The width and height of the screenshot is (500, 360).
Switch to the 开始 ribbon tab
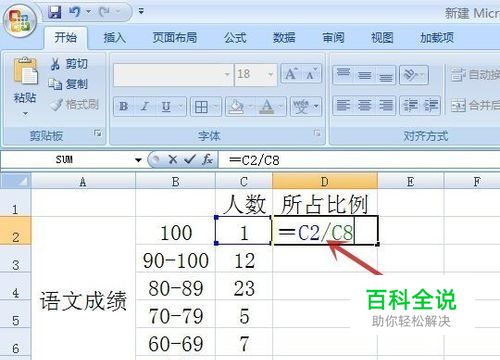pyautogui.click(x=66, y=37)
